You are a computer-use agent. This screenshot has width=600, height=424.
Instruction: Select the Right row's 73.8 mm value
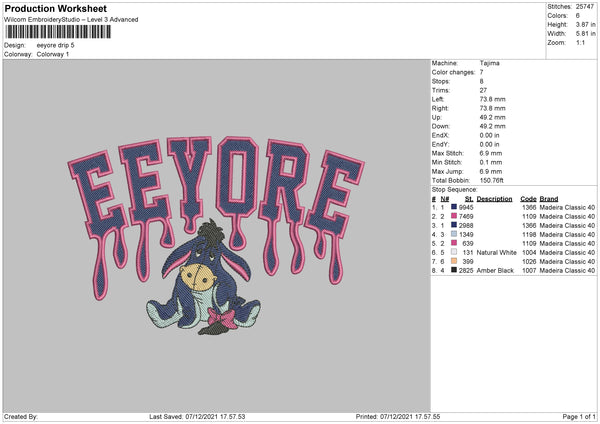(492, 108)
